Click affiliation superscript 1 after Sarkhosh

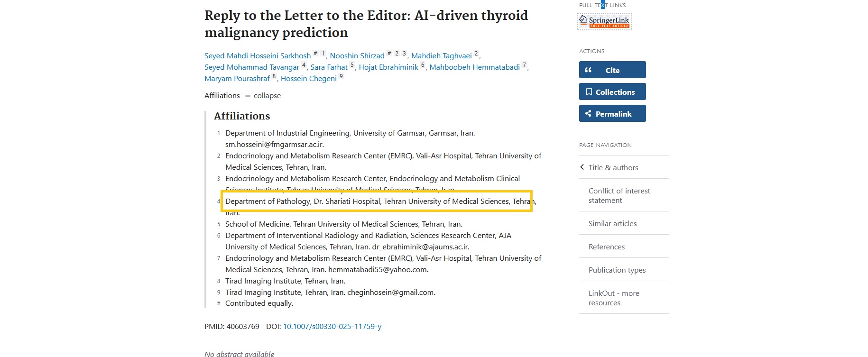(323, 54)
